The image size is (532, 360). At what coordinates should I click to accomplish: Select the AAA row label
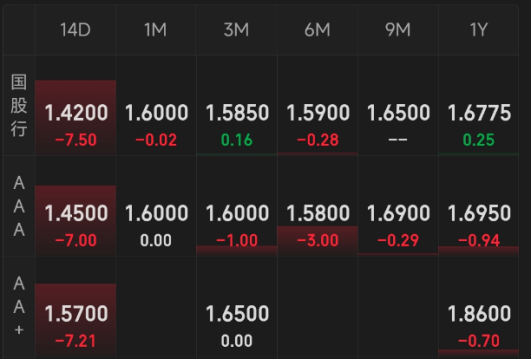19,206
